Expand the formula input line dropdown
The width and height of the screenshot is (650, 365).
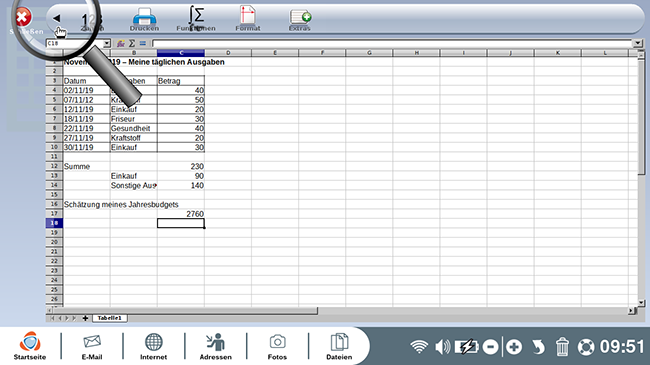(638, 43)
